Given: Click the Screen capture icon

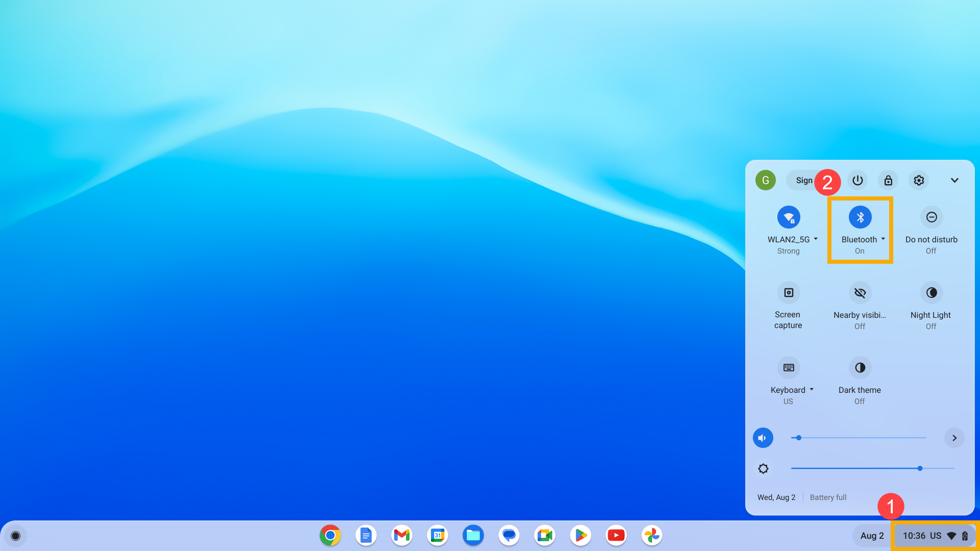Looking at the screenshot, I should click(x=788, y=292).
